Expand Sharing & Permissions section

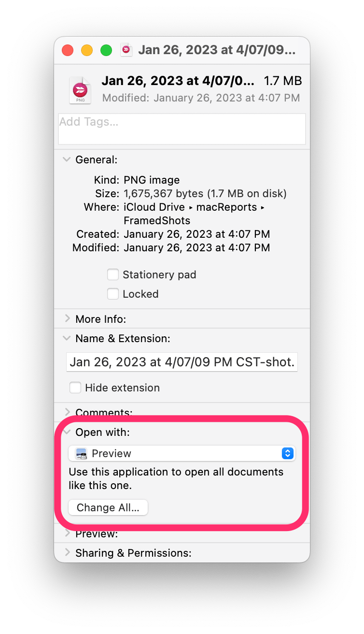tap(67, 553)
